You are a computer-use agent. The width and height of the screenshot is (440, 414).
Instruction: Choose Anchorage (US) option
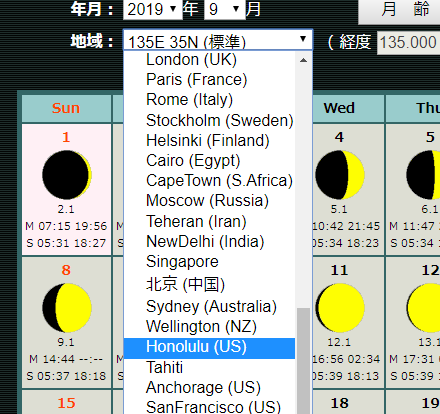click(x=209, y=387)
